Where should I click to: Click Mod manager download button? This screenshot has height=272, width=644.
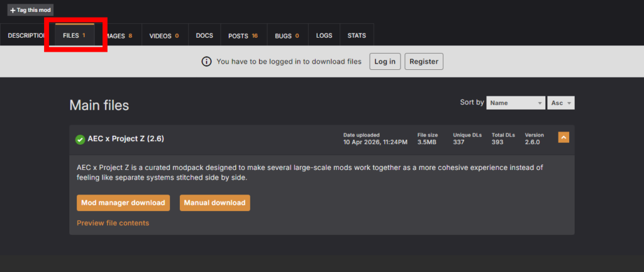123,203
